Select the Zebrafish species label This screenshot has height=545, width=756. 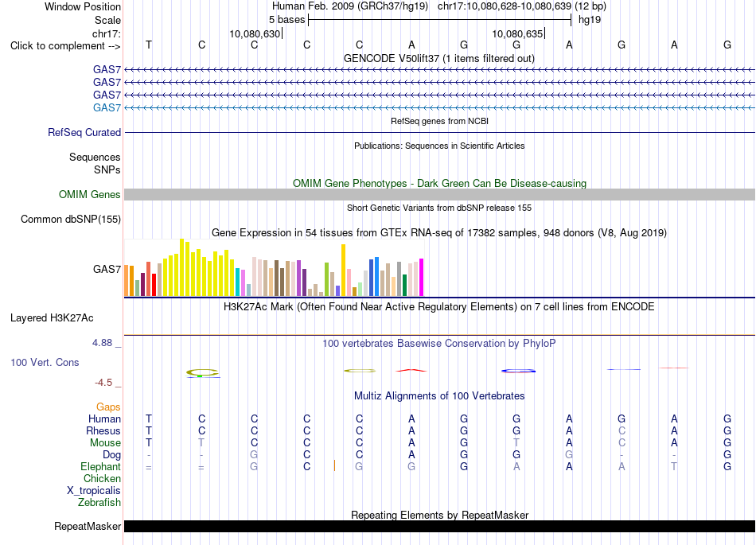[99, 503]
